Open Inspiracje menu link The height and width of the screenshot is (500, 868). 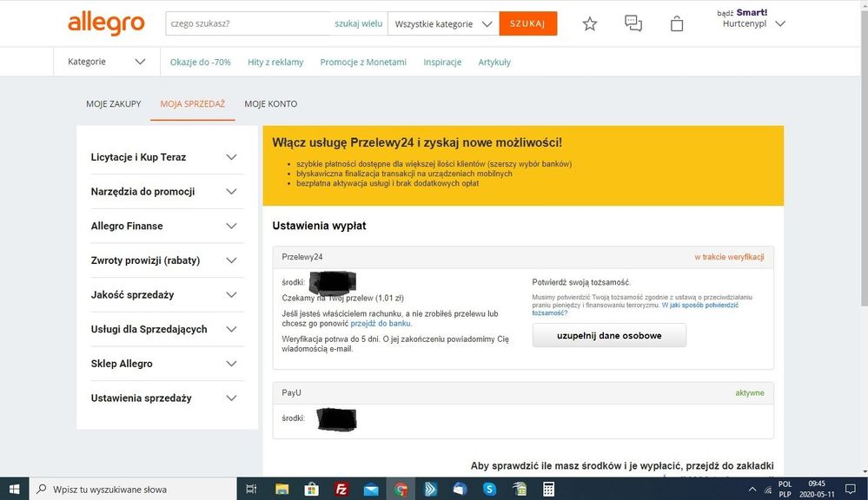click(x=442, y=62)
